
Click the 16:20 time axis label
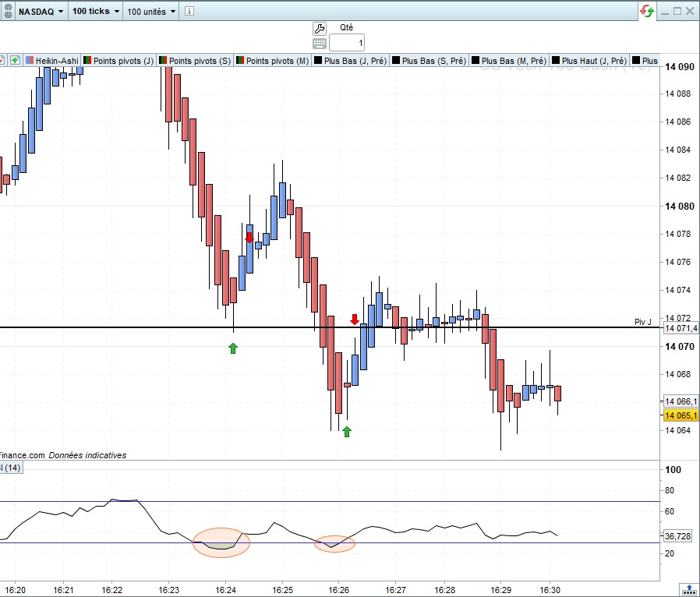pos(15,590)
